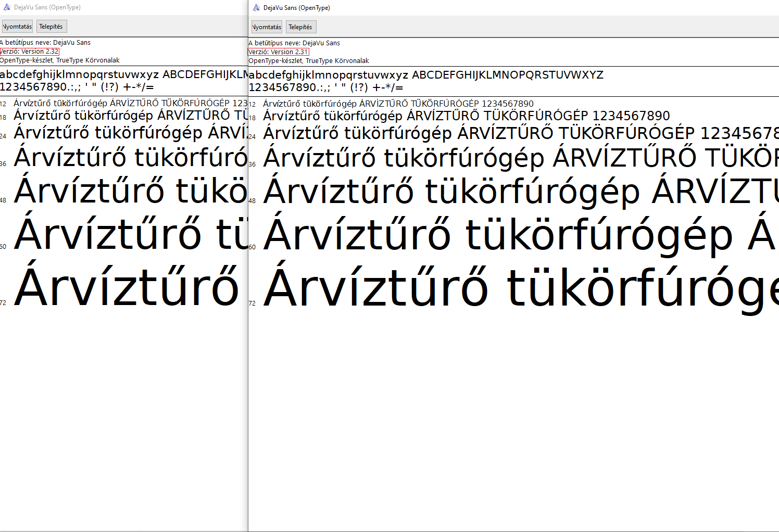The width and height of the screenshot is (779, 532).
Task: Click the font icon in left window title
Action: tap(7, 7)
